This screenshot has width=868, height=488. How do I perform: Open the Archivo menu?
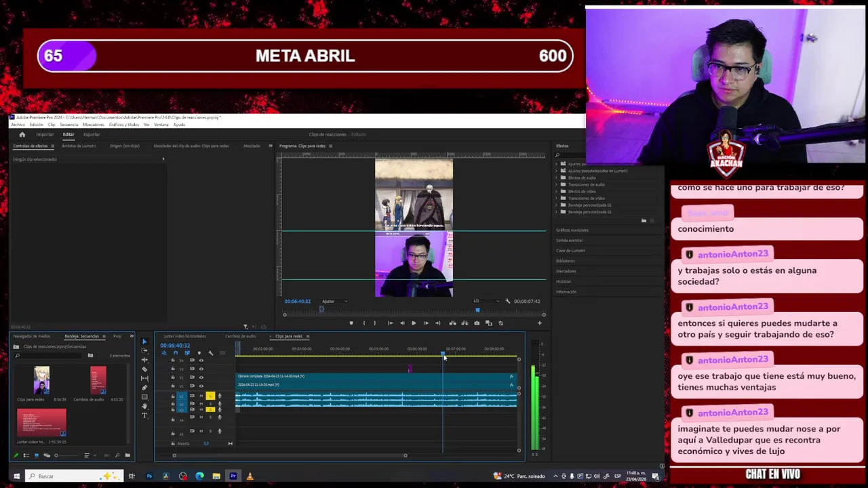[x=18, y=125]
